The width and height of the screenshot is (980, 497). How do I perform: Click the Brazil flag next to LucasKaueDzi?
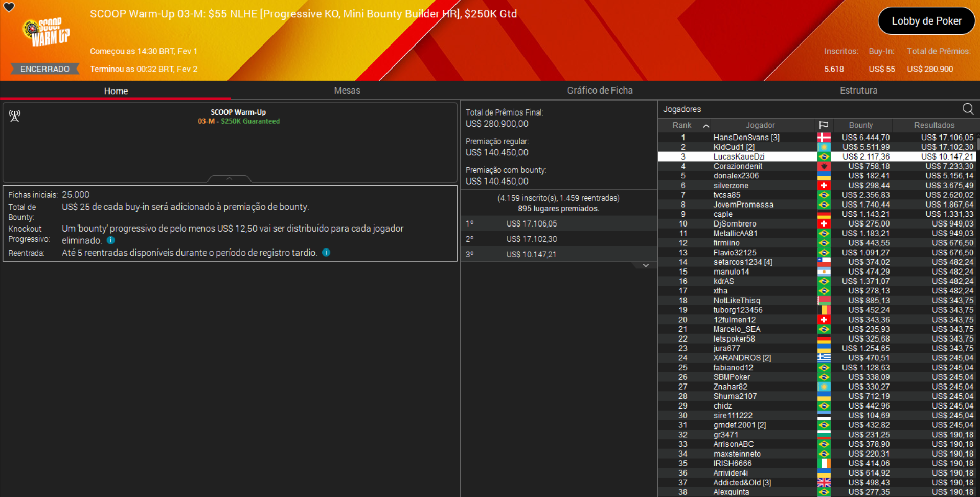(x=825, y=156)
